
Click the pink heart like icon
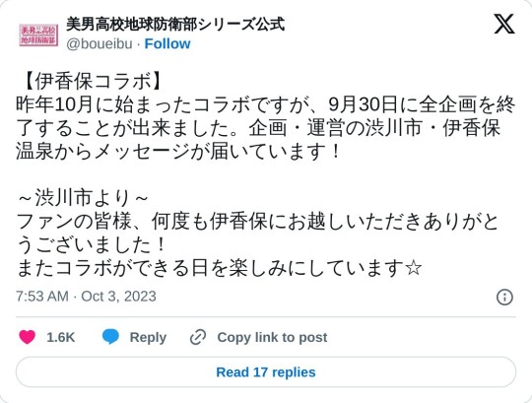(x=28, y=337)
